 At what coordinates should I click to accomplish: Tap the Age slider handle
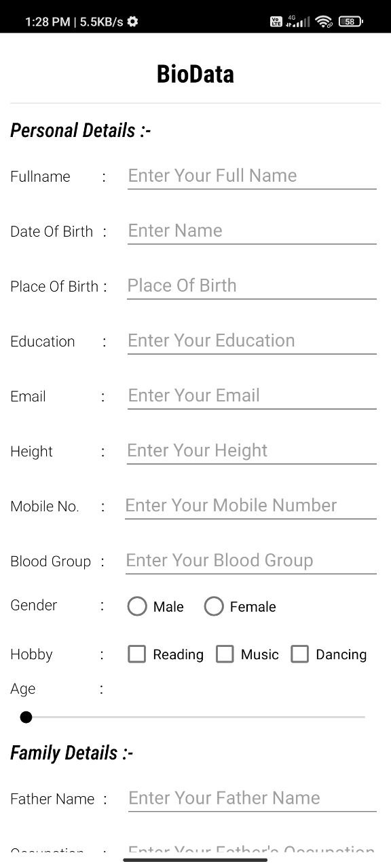click(26, 717)
